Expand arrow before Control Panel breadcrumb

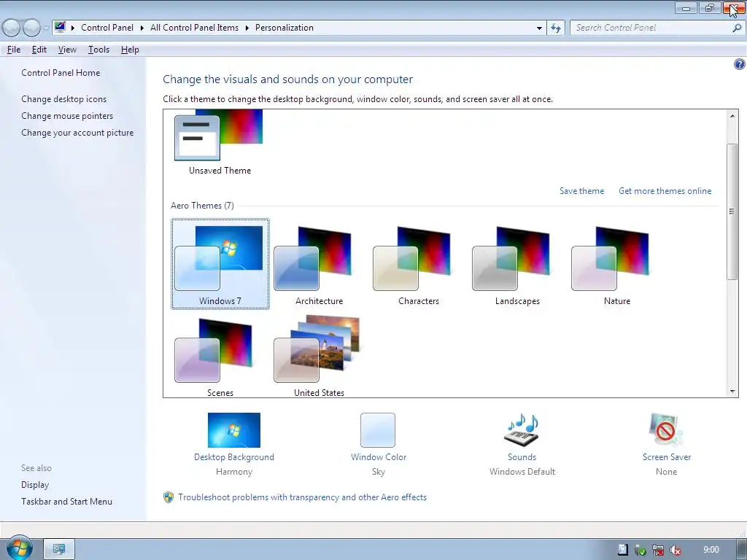click(x=73, y=28)
